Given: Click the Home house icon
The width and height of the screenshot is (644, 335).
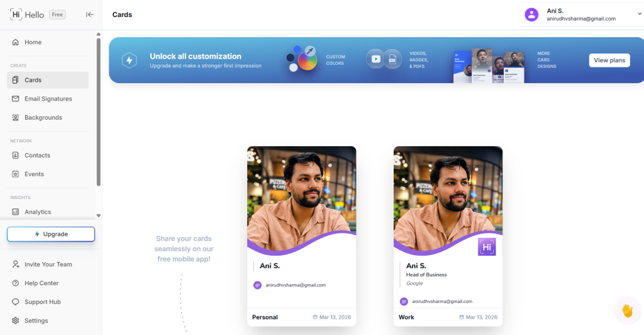Looking at the screenshot, I should (16, 42).
